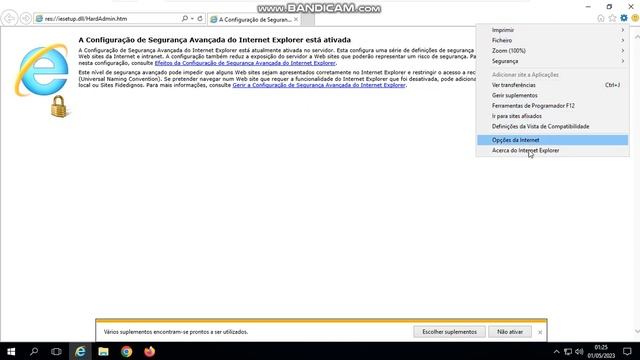Image resolution: width=640 pixels, height=360 pixels.
Task: Click the Favorites star icon
Action: (612, 18)
